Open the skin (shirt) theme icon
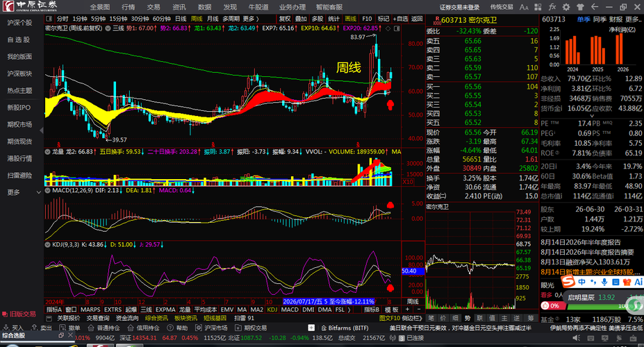644x347 pixels. click(x=580, y=7)
